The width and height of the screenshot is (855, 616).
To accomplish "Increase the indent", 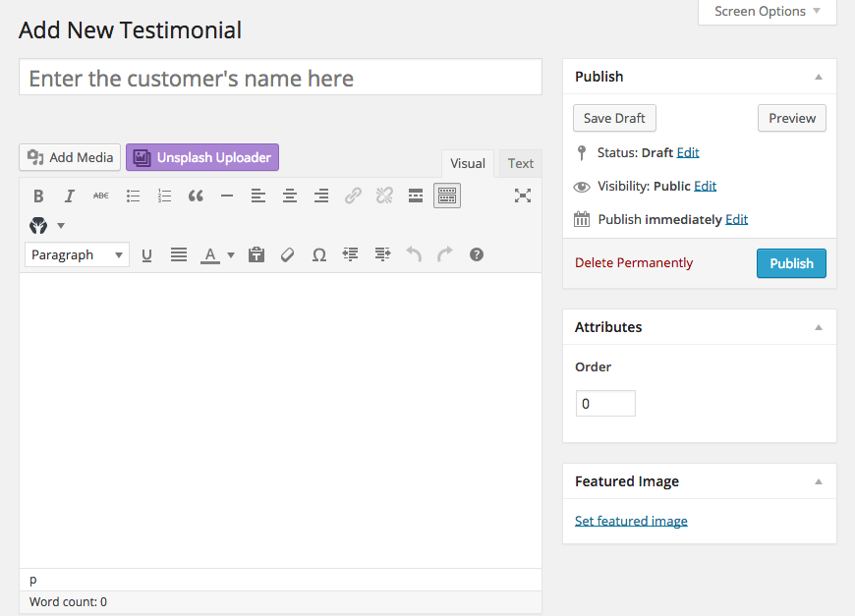I will coord(382,254).
